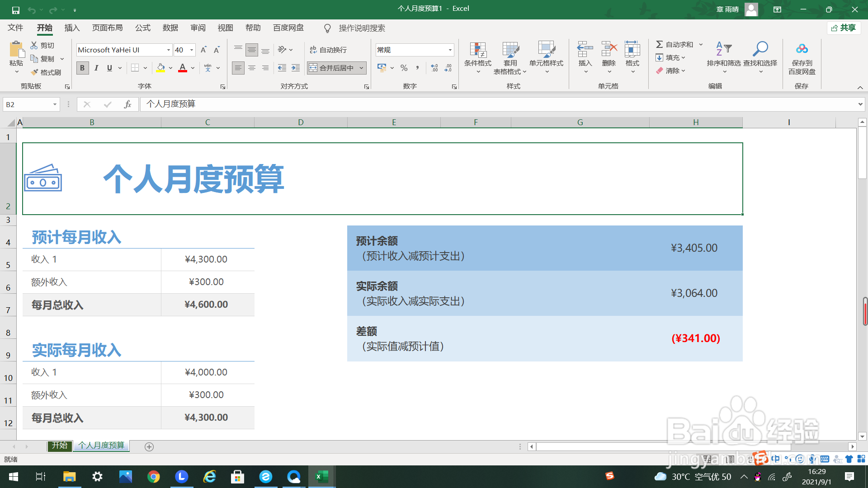Apply the red font color swatch
Image resolution: width=868 pixels, height=488 pixels.
click(183, 68)
